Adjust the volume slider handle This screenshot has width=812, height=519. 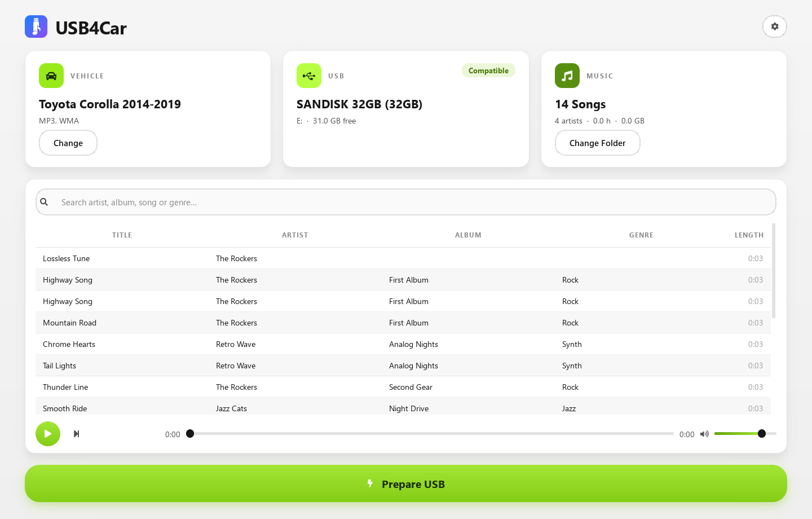pyautogui.click(x=762, y=434)
